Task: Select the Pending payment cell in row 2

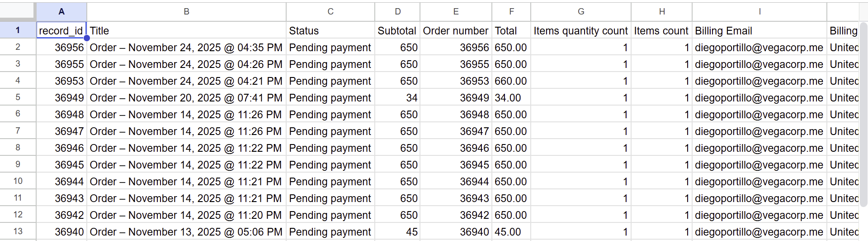Action: click(x=330, y=48)
